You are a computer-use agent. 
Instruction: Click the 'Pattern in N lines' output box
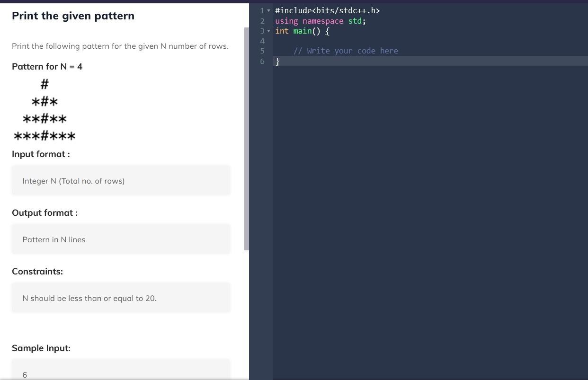[121, 239]
